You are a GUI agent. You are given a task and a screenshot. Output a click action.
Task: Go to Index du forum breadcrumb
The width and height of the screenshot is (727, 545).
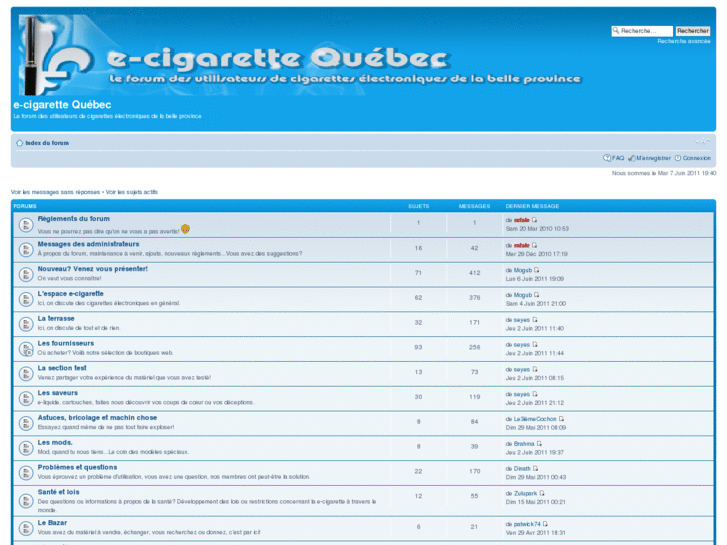(47, 143)
